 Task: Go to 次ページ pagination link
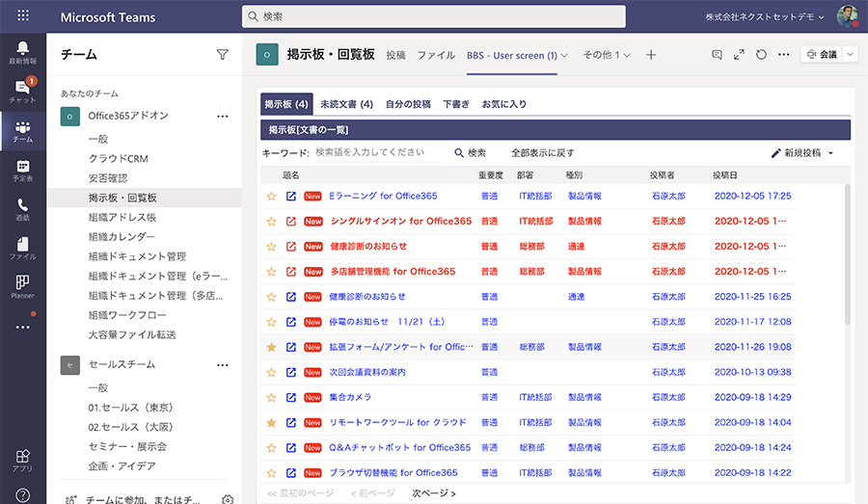pyautogui.click(x=433, y=493)
